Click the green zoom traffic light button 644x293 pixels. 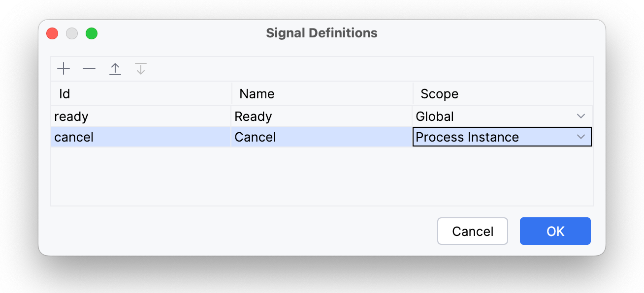[92, 33]
